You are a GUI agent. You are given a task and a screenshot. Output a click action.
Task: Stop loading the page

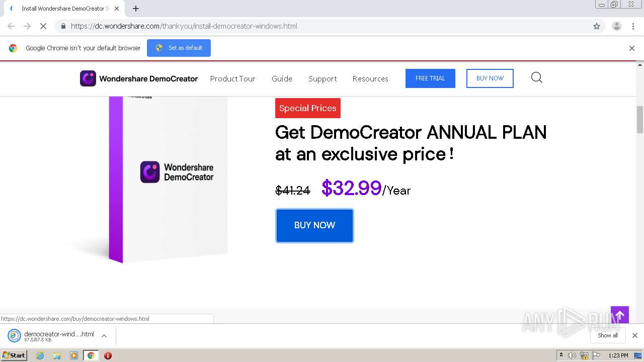pos(43,26)
